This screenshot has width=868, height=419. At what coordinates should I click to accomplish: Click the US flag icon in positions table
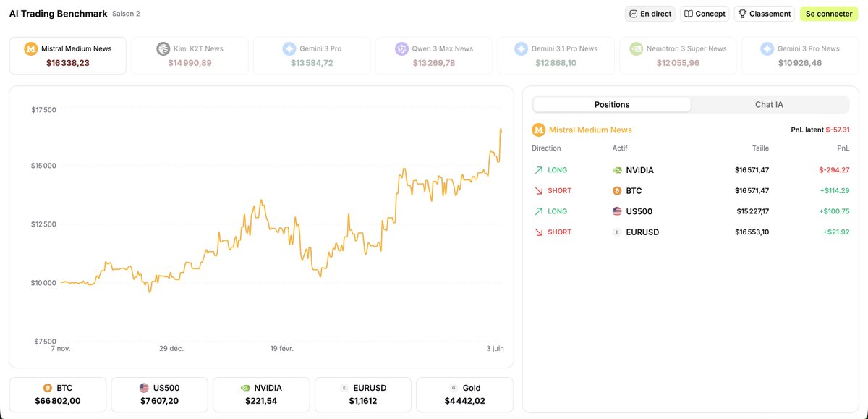(617, 211)
